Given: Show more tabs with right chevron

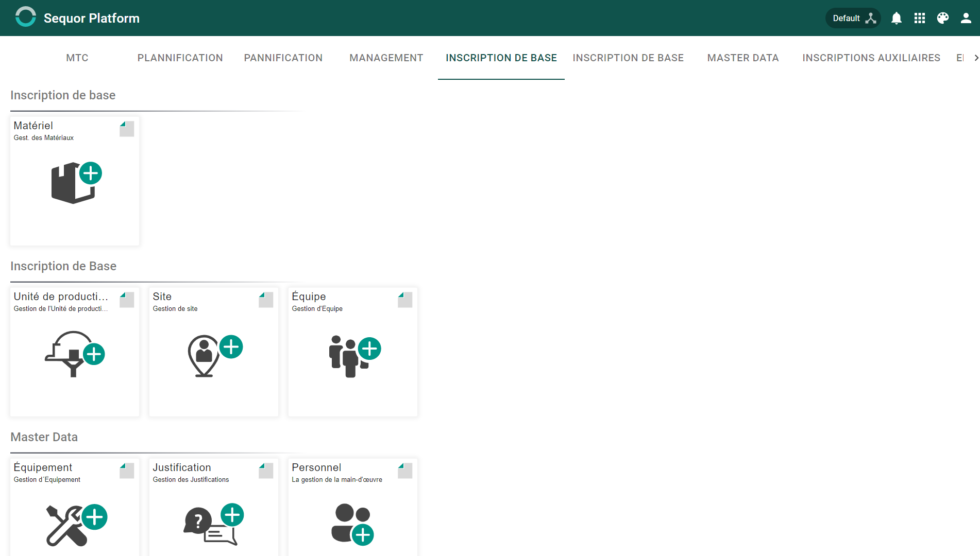Looking at the screenshot, I should click(x=976, y=58).
